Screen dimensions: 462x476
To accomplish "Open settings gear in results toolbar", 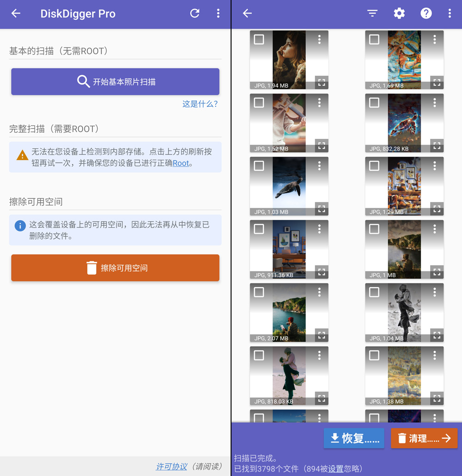I will pos(399,13).
